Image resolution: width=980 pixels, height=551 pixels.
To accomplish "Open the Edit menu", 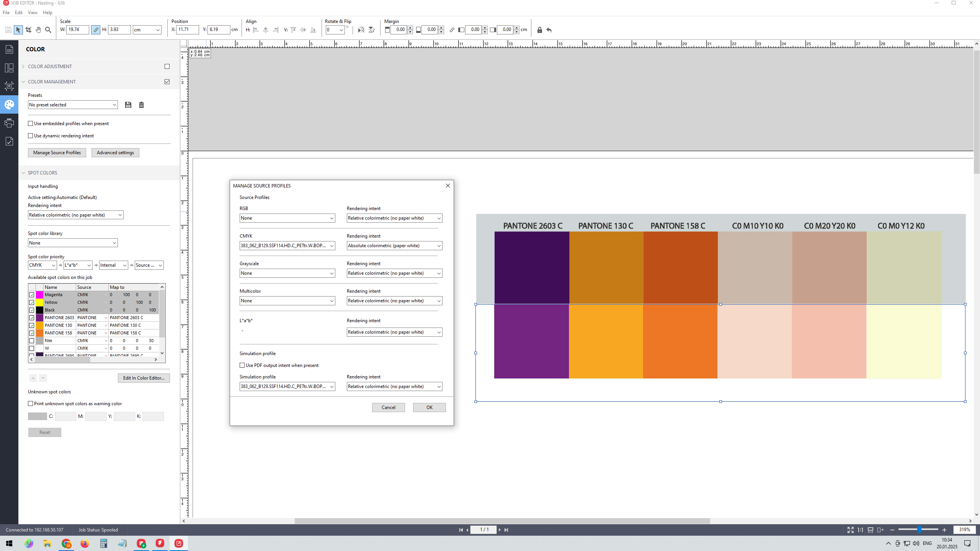I will pyautogui.click(x=18, y=13).
